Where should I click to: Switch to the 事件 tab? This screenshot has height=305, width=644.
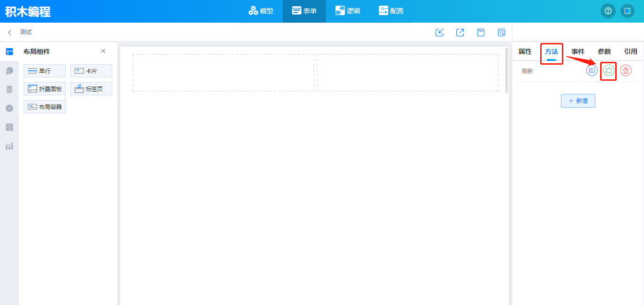coord(578,51)
